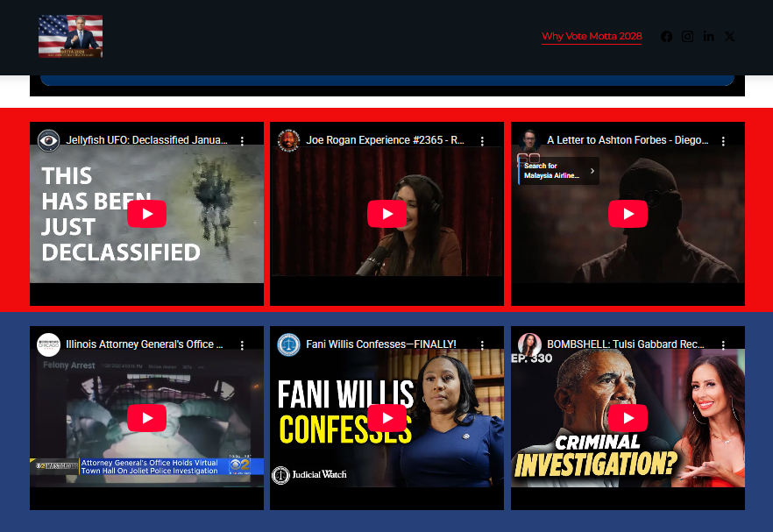Open Why Vote Motta 2028 link
The height and width of the screenshot is (532, 773).
592,36
